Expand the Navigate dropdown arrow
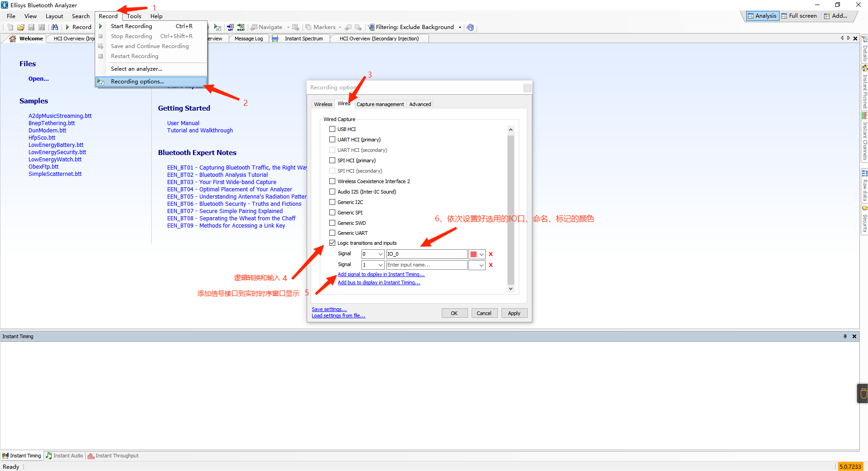This screenshot has height=471, width=868. (x=288, y=27)
